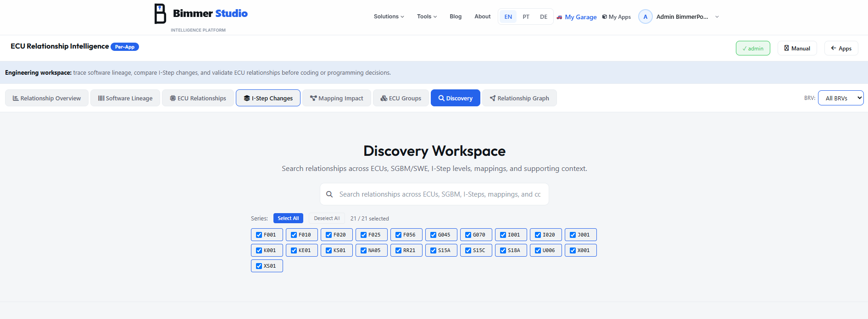Click the Discovery tab magnifier icon
The width and height of the screenshot is (868, 319).
[441, 98]
